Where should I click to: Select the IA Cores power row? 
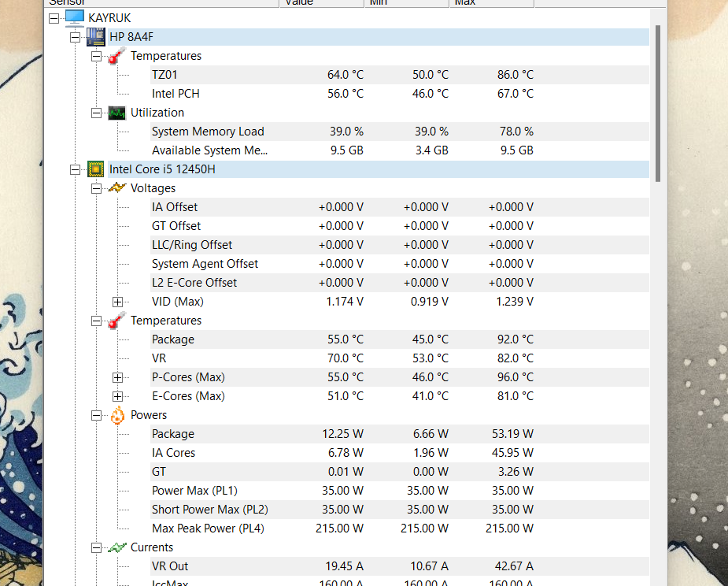click(x=400, y=453)
